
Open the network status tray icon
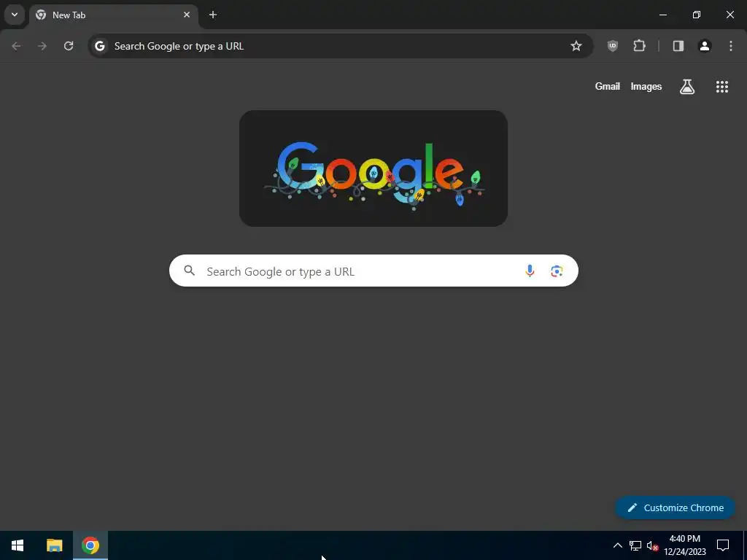[635, 545]
